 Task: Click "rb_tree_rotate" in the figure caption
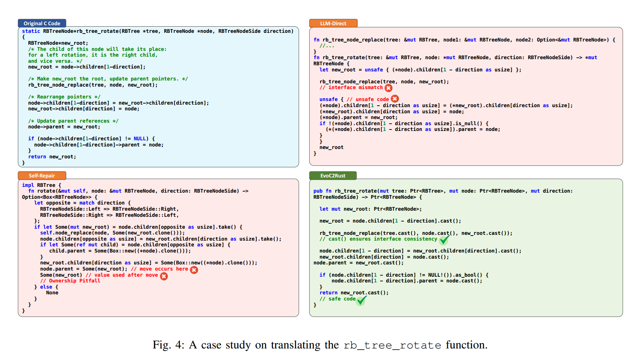tap(392, 345)
